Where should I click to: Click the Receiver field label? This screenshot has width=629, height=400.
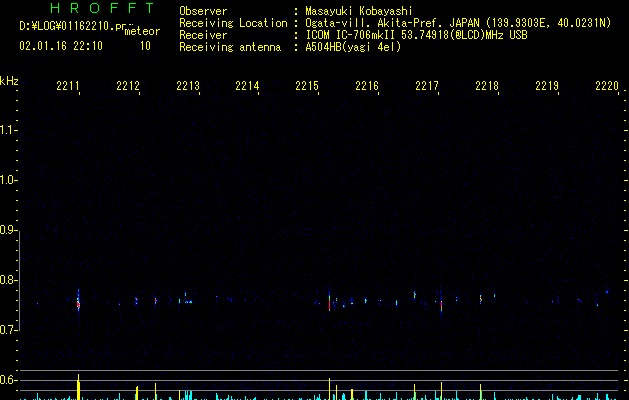[x=203, y=35]
